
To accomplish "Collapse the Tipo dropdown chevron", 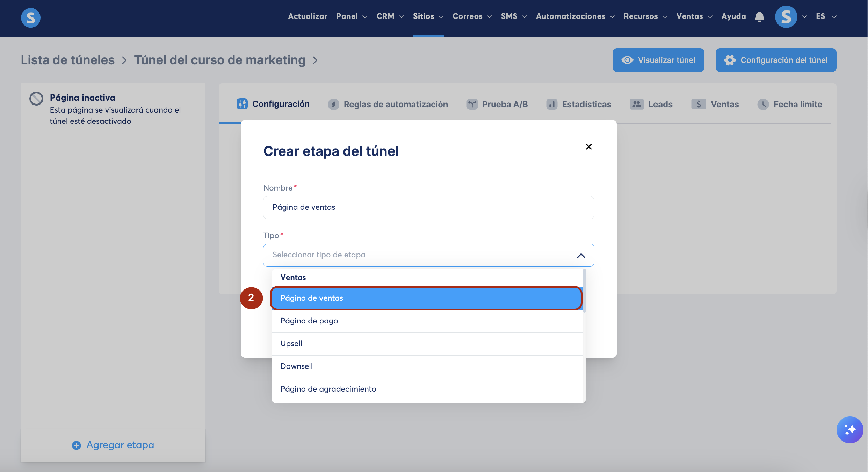I will 581,256.
